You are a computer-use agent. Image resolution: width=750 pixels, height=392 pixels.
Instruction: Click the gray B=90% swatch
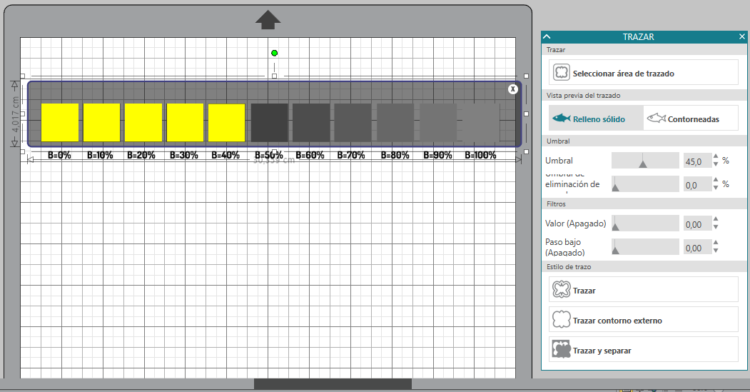[x=438, y=122]
